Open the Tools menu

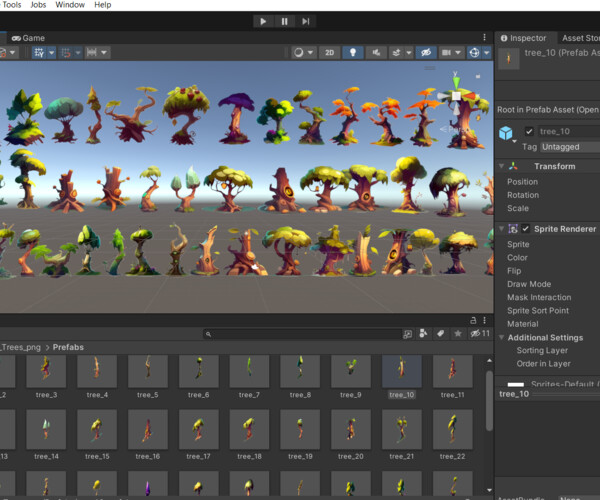click(12, 5)
